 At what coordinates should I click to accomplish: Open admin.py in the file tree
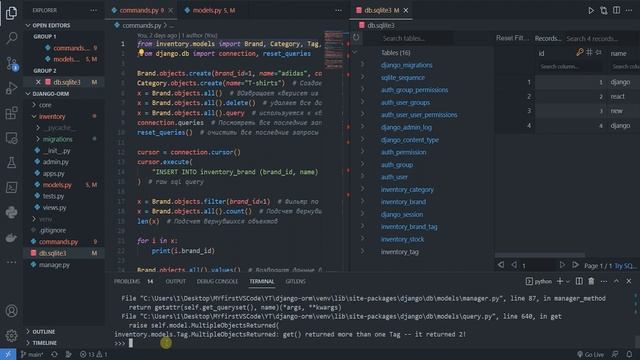point(56,162)
